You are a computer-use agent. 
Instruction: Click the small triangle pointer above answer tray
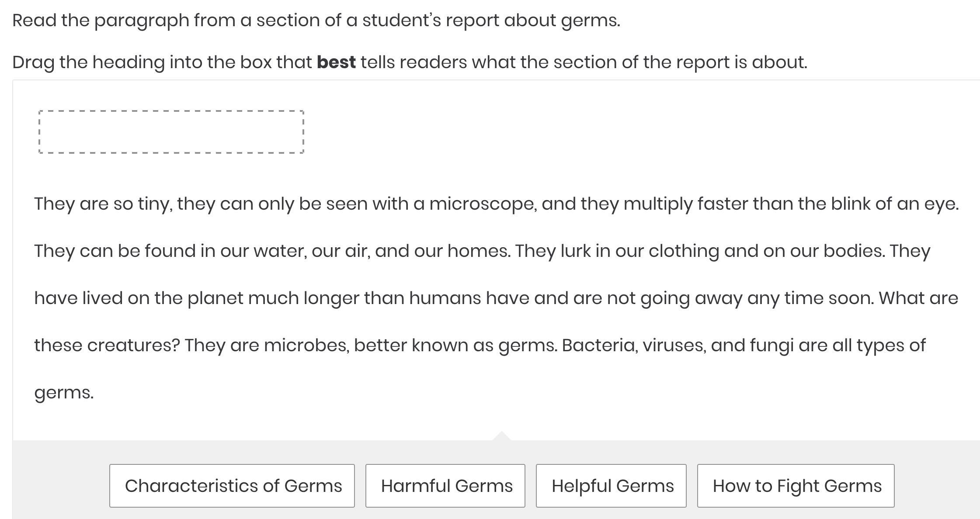coord(501,436)
